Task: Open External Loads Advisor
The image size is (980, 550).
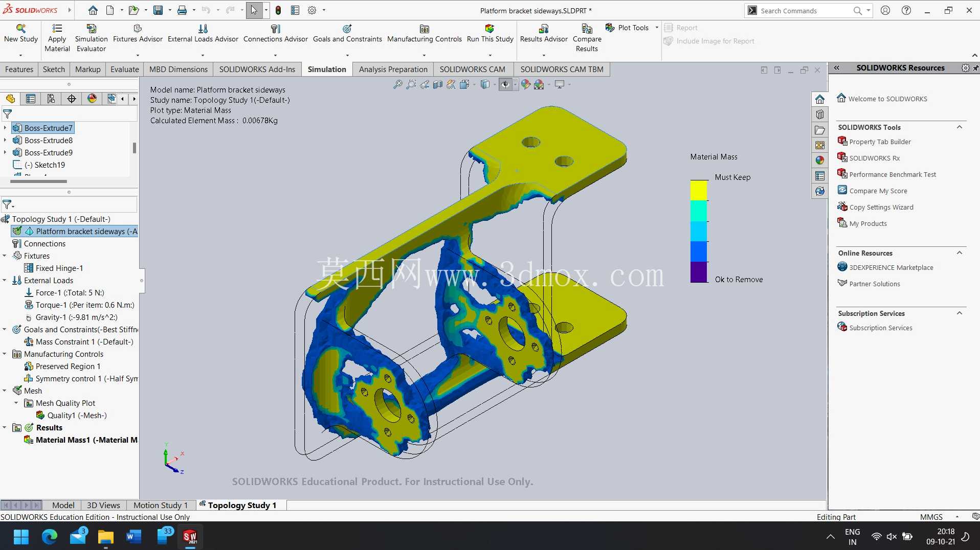Action: 203,33
